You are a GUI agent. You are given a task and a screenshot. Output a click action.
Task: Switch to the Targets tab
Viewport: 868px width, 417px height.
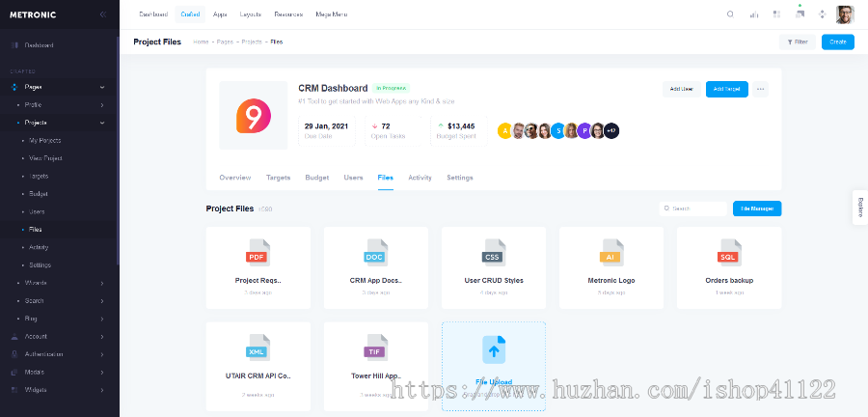(278, 178)
